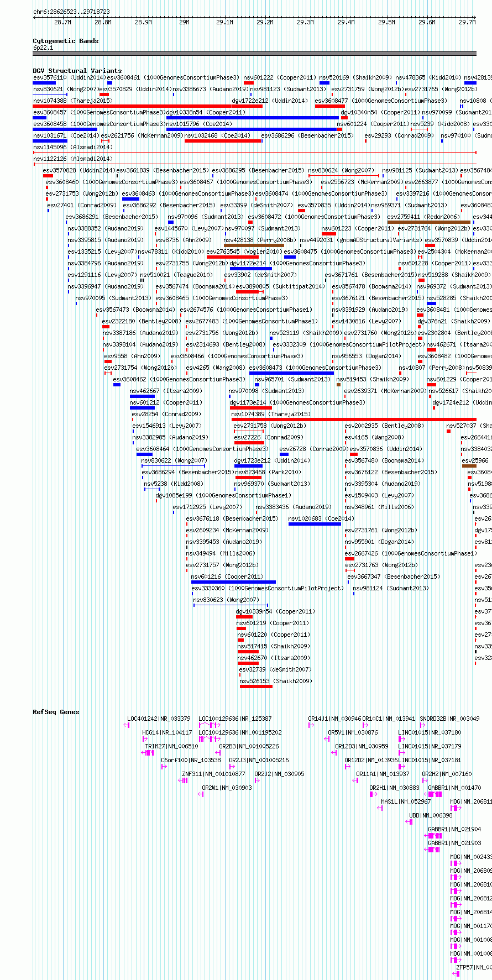Open nsv823468 (Park2010) variant label

[x=268, y=472]
